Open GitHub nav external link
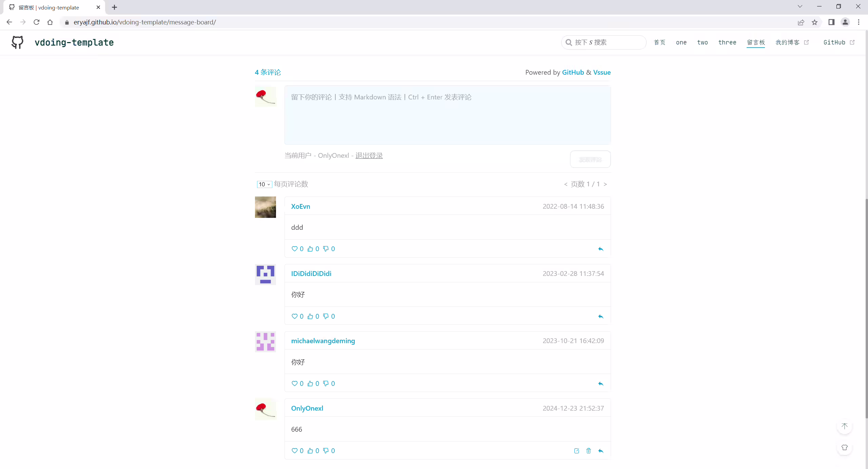This screenshot has height=469, width=868. [839, 42]
